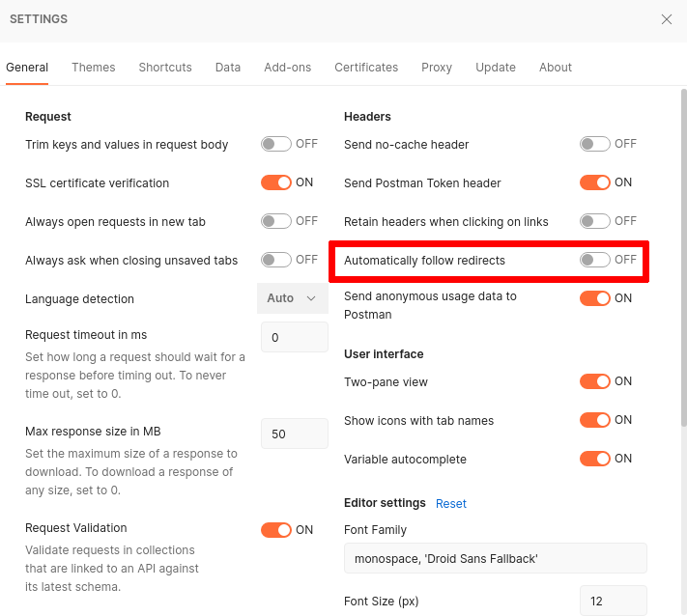Turn on Automatically follow redirects
The width and height of the screenshot is (687, 616).
(x=595, y=260)
